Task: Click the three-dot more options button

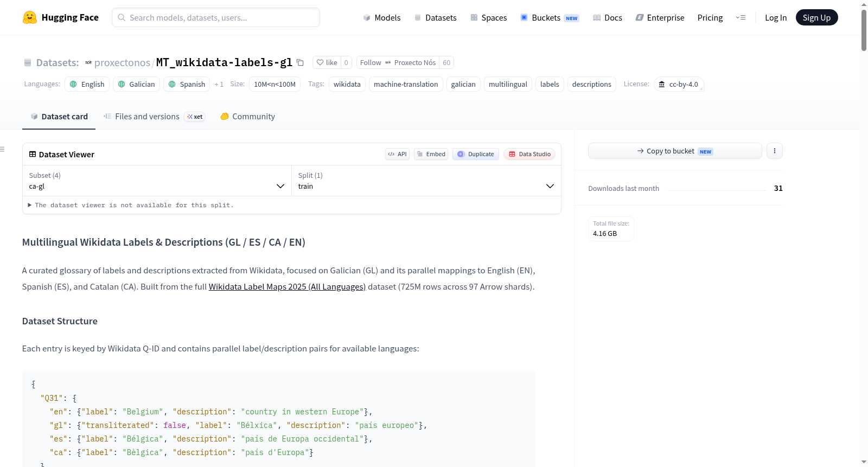Action: [775, 151]
